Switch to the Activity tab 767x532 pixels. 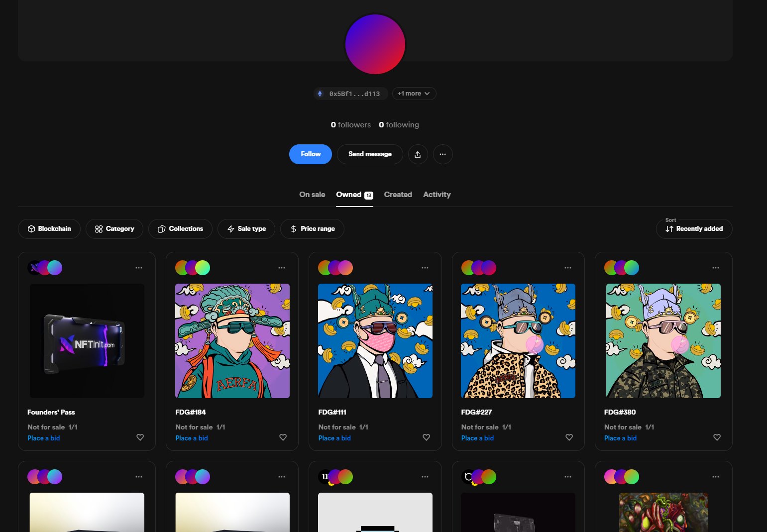pyautogui.click(x=437, y=195)
